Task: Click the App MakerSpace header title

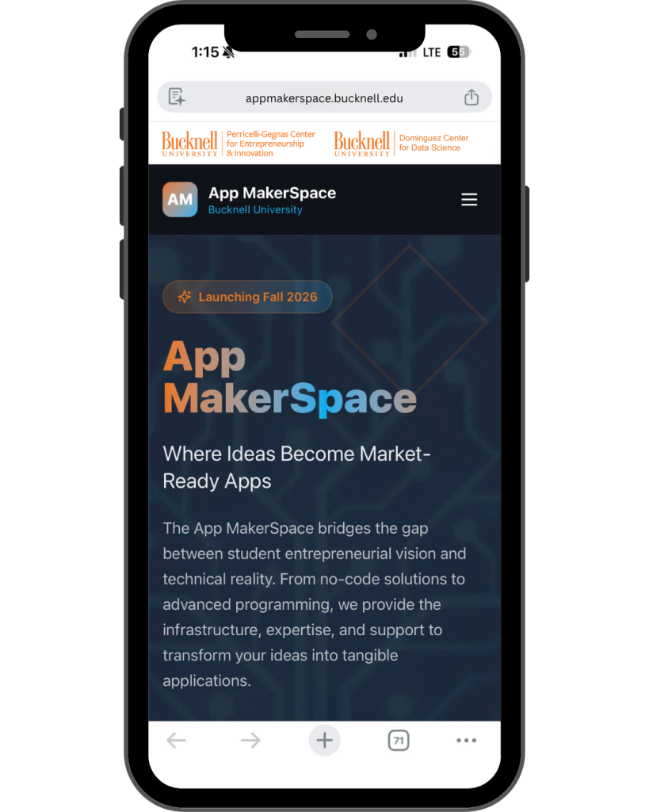Action: pyautogui.click(x=273, y=193)
